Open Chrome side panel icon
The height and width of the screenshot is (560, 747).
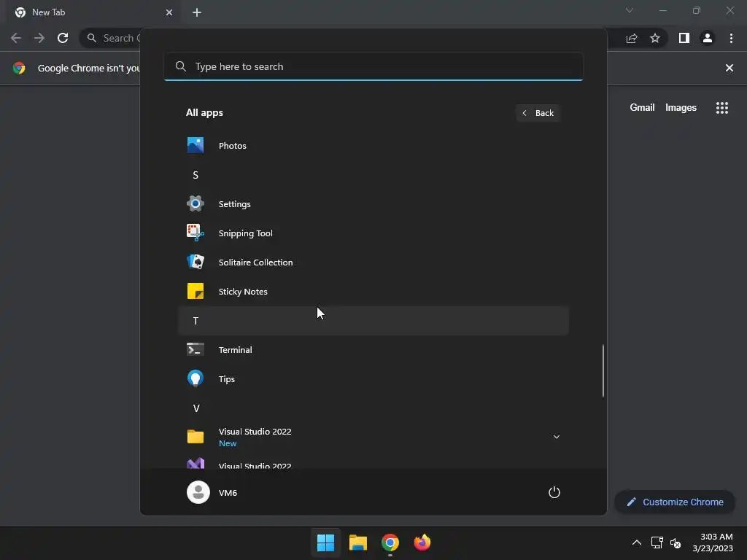pyautogui.click(x=684, y=38)
